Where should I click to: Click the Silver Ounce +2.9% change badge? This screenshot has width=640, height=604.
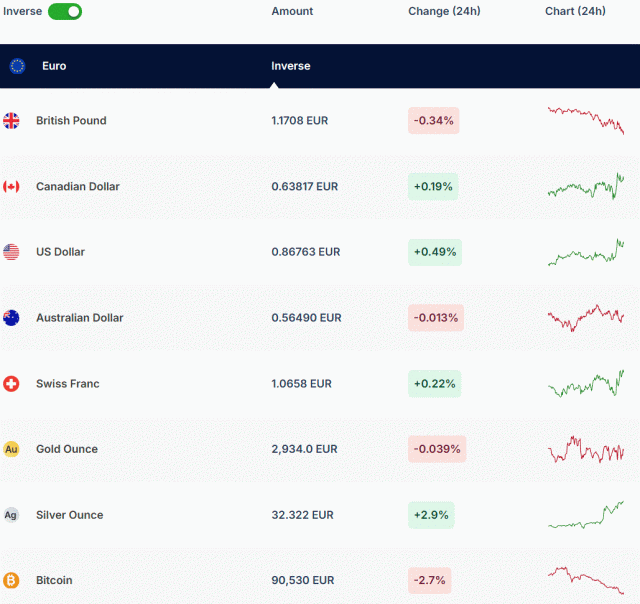pyautogui.click(x=431, y=515)
